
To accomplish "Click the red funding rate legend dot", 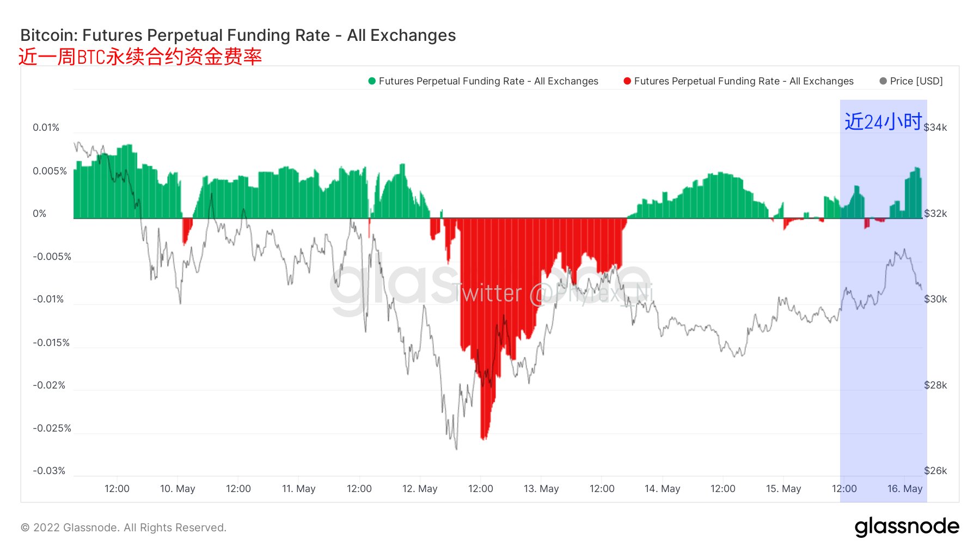I will pos(627,81).
